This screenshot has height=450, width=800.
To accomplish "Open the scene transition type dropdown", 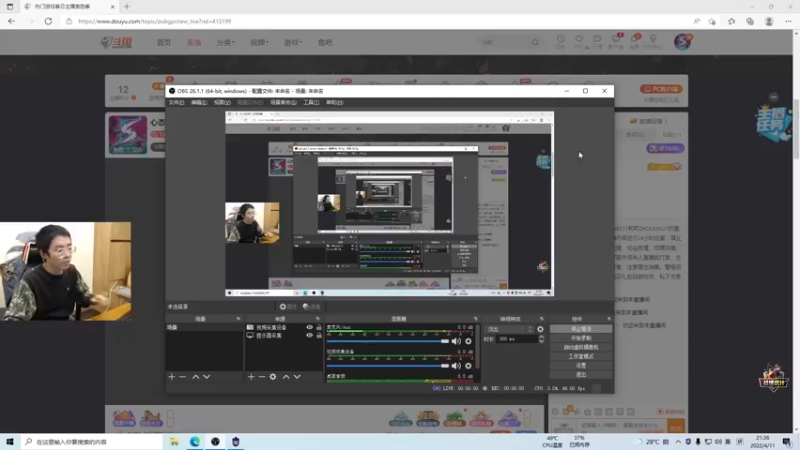I will 509,329.
